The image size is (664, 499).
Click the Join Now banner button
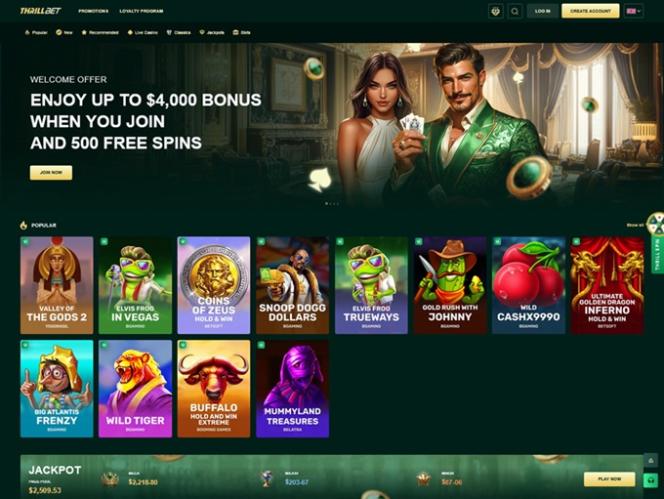point(51,172)
